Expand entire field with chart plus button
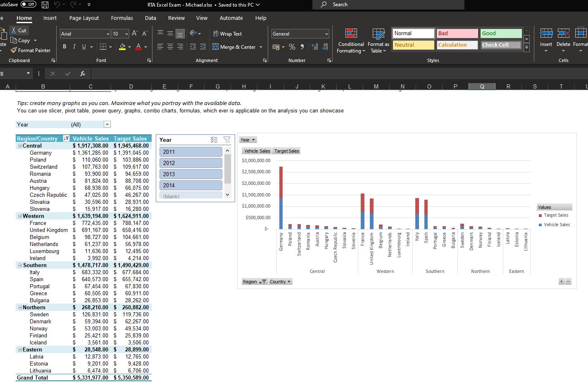The height and width of the screenshot is (392, 588). (561, 282)
